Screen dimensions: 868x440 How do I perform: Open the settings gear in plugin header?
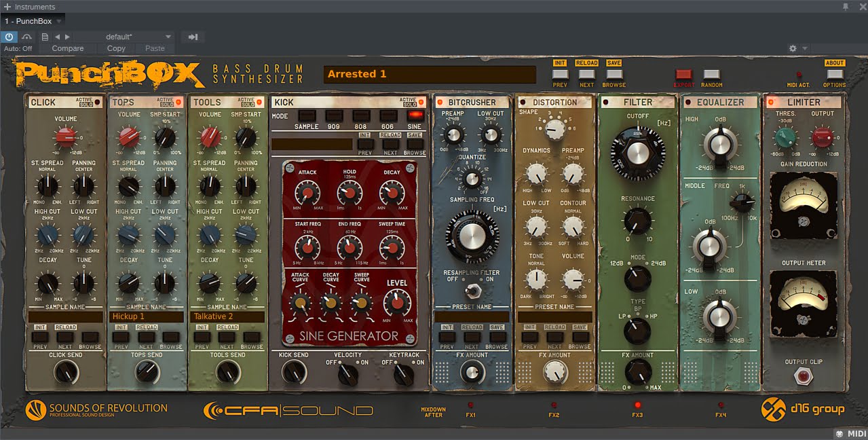click(x=793, y=49)
